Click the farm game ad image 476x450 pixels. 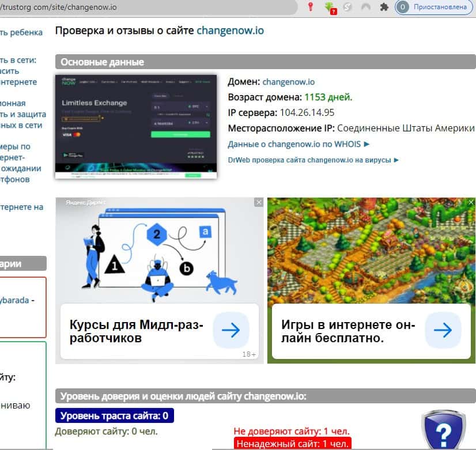371,250
